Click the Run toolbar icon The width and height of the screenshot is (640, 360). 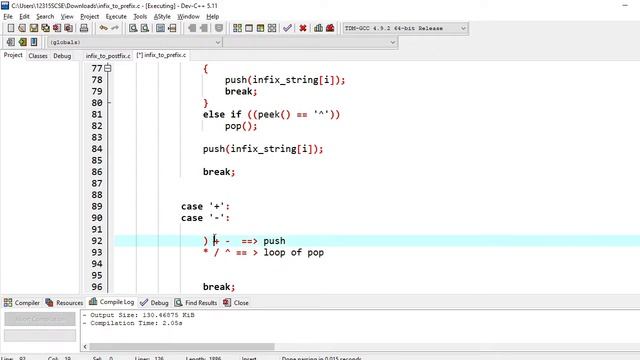[x=249, y=28]
